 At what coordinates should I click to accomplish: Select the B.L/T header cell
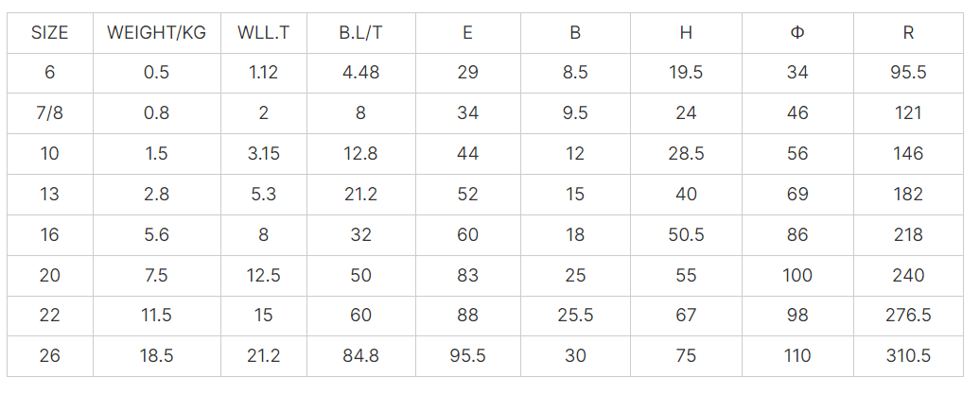[x=360, y=32]
